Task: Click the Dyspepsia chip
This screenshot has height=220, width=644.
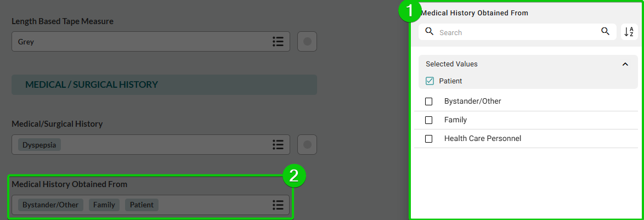Action: point(39,144)
